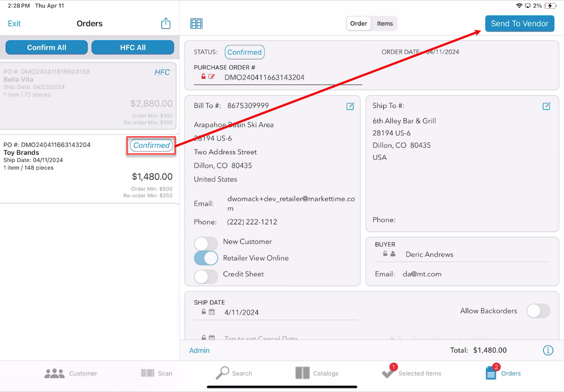Select the Order segment

tap(359, 23)
